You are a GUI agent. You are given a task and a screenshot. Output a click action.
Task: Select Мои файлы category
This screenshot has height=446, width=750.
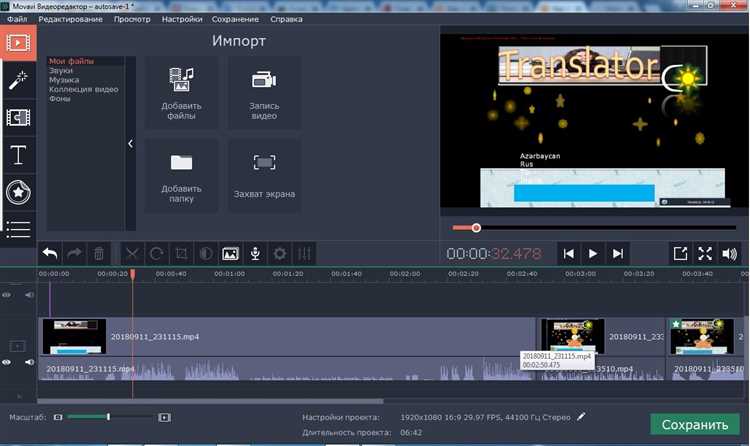pyautogui.click(x=71, y=61)
